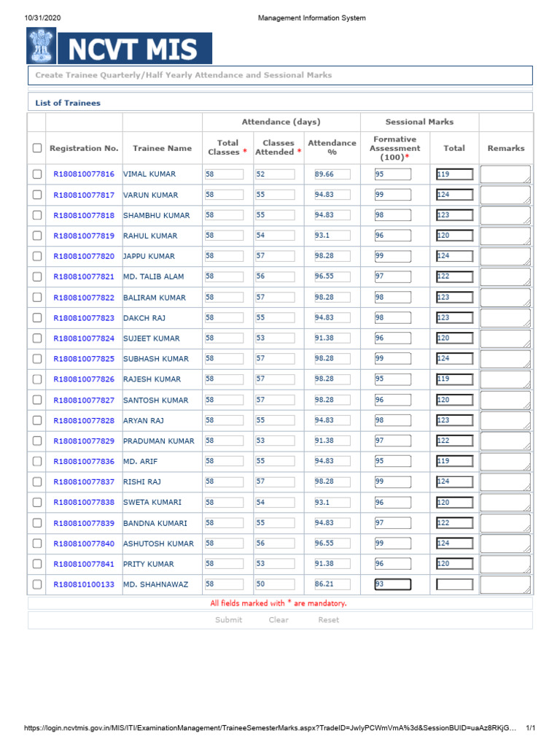Open registration link R180810100133
This screenshot has height=747, width=560.
(x=84, y=584)
